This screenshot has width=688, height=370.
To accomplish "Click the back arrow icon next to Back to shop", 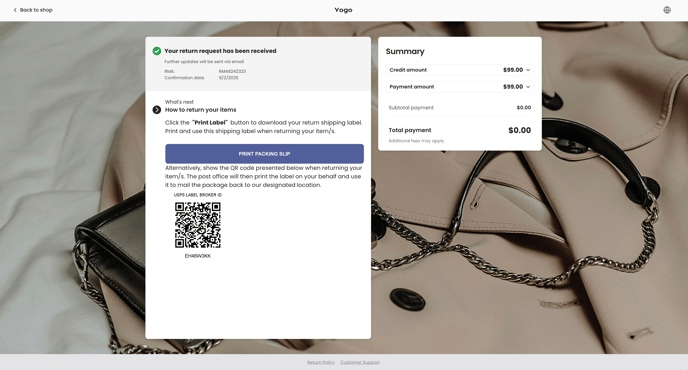I will (15, 10).
